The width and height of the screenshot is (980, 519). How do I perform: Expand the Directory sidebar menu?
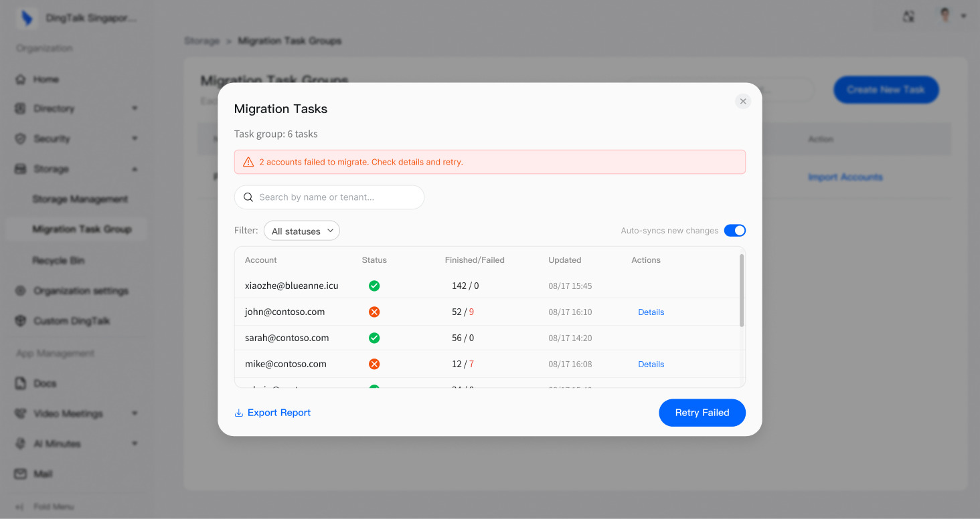point(76,108)
